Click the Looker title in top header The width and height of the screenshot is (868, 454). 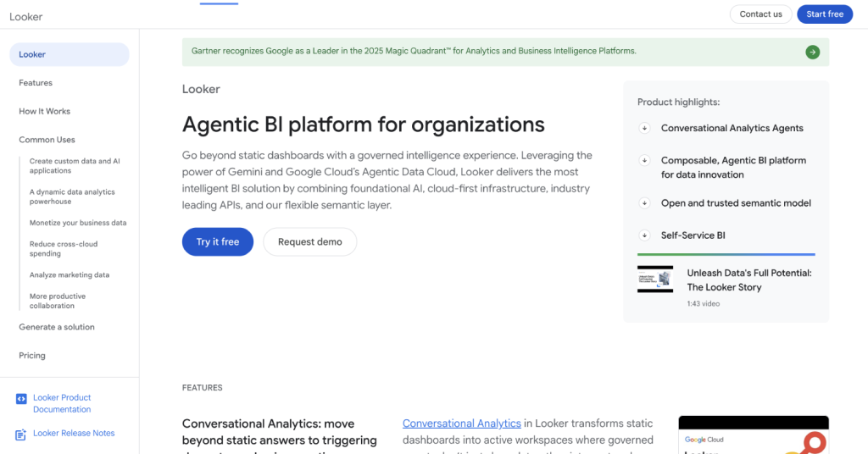coord(26,17)
